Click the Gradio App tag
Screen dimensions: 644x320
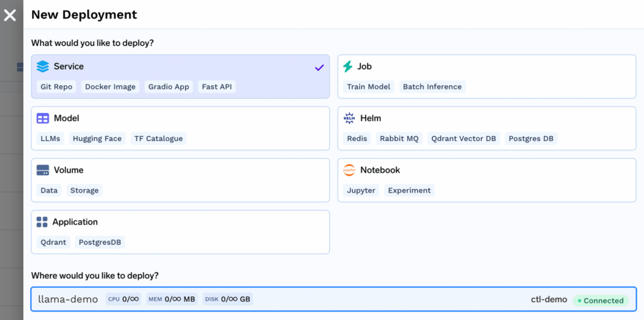pos(169,87)
